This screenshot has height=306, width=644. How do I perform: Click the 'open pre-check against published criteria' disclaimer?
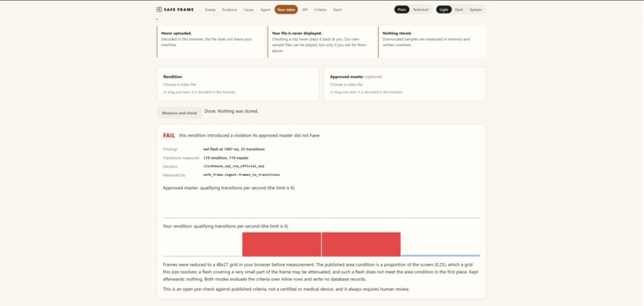(286, 289)
